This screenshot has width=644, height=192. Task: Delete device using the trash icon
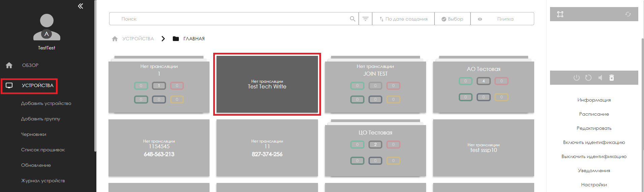(612, 78)
